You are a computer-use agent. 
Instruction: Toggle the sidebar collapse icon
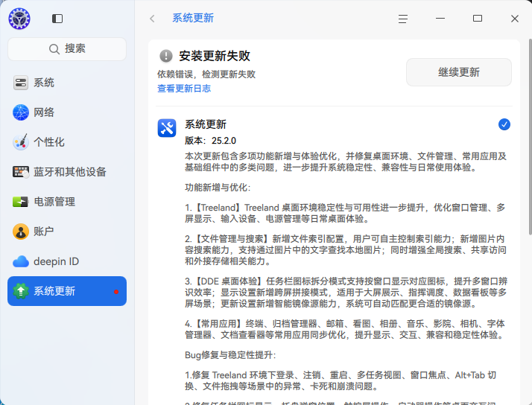click(x=57, y=19)
